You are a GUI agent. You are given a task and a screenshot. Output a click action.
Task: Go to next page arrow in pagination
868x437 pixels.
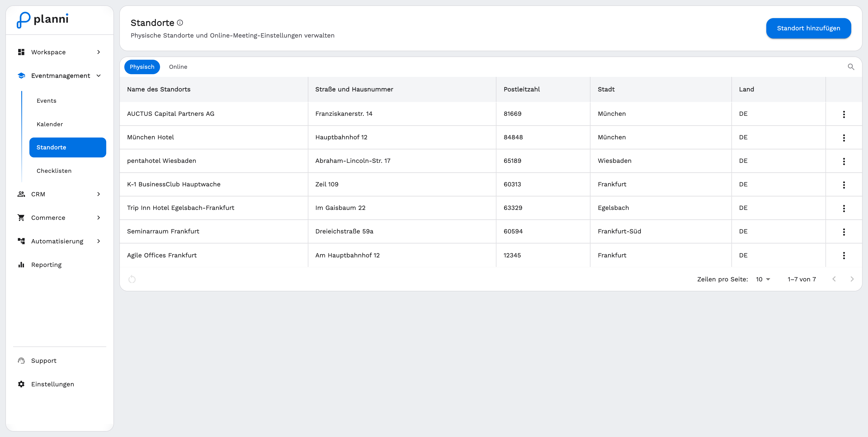pyautogui.click(x=852, y=279)
